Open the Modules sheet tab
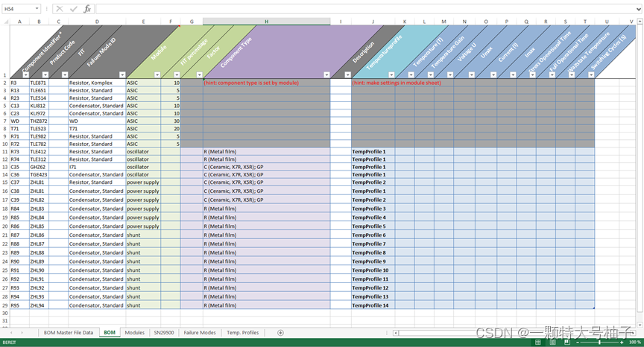Screen dimensions: 644x347 point(135,333)
